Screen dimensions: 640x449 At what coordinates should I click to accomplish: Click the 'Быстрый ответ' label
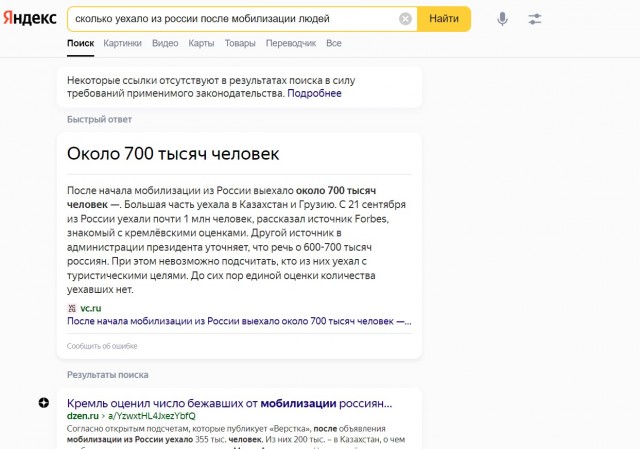[x=99, y=120]
